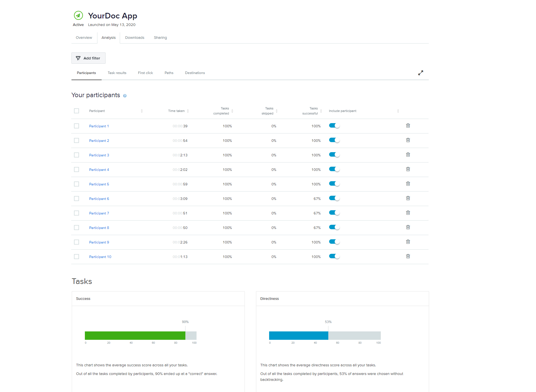Click trash icon in Participant 10 row
The width and height of the screenshot is (536, 392).
coord(408,256)
